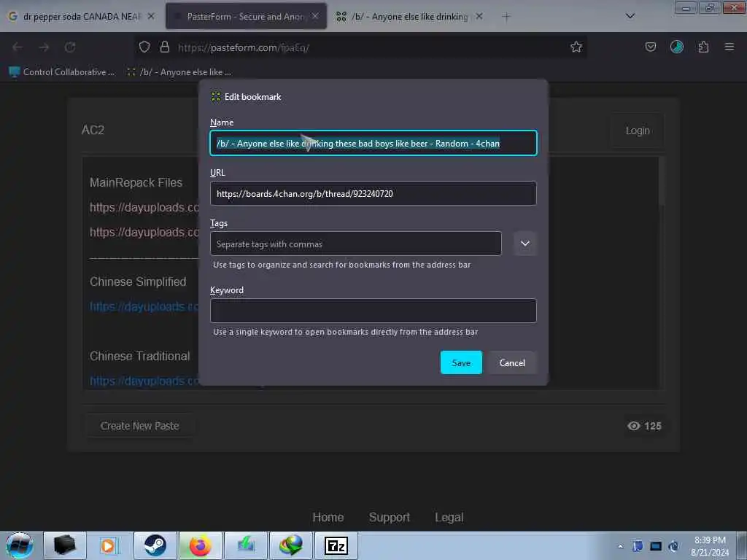Open Steam from the taskbar
Viewport: 747px width, 560px height.
pyautogui.click(x=155, y=545)
